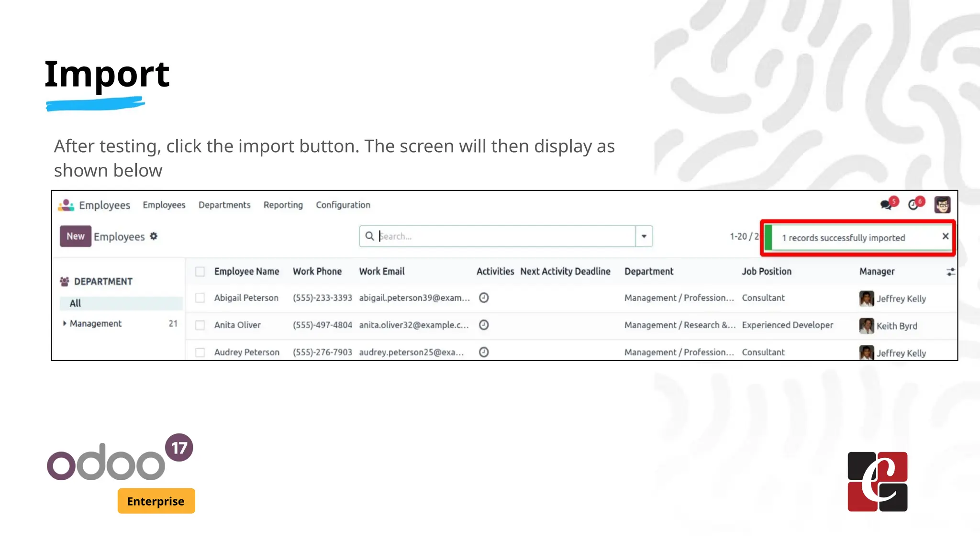Click Management / Research department cell
Screen dimensions: 980x551
tap(680, 325)
